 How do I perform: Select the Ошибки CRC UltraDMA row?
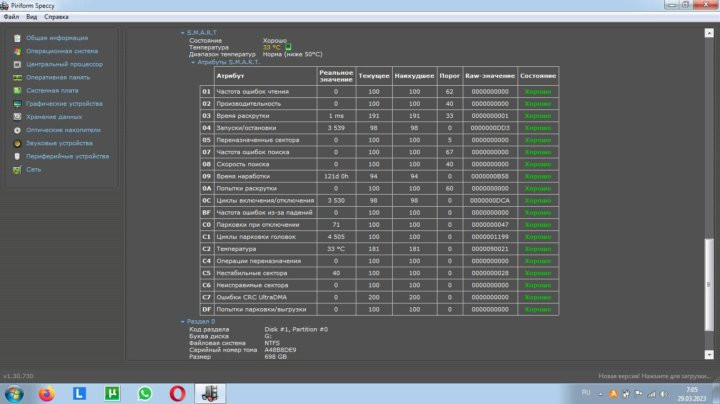click(x=379, y=297)
